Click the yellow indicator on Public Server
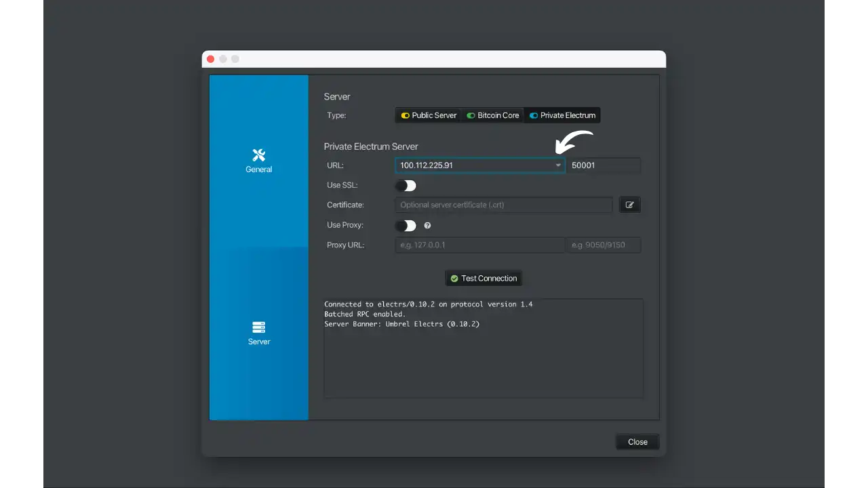 406,115
